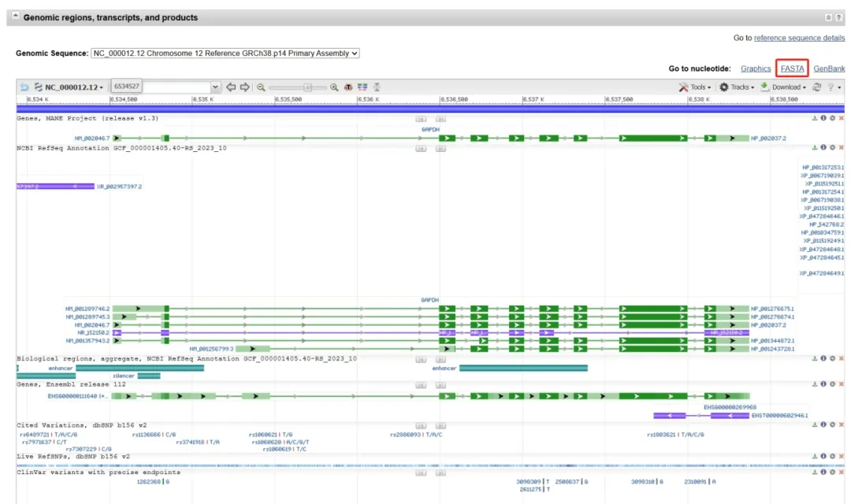Image resolution: width=851 pixels, height=504 pixels.
Task: Download the Genes, MANE Project track data
Action: (815, 118)
